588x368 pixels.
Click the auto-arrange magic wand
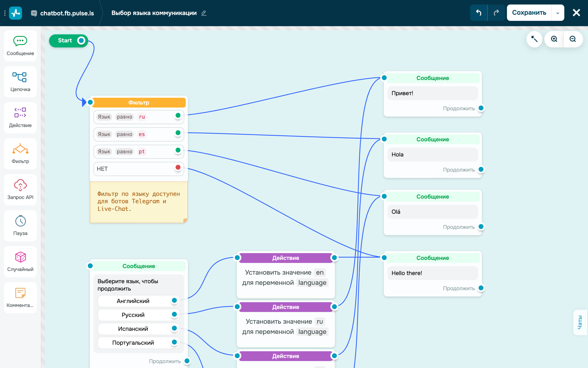(534, 39)
